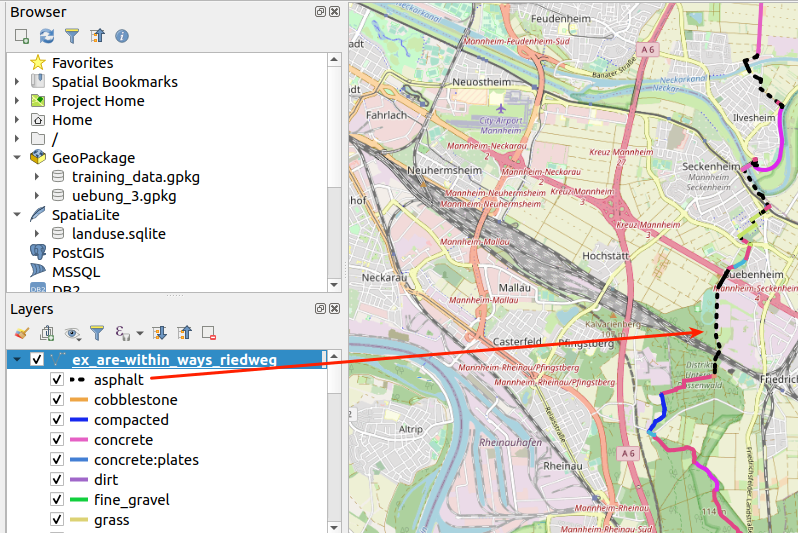Click Layers scrollbar down arrow
This screenshot has height=533, width=798.
[334, 527]
